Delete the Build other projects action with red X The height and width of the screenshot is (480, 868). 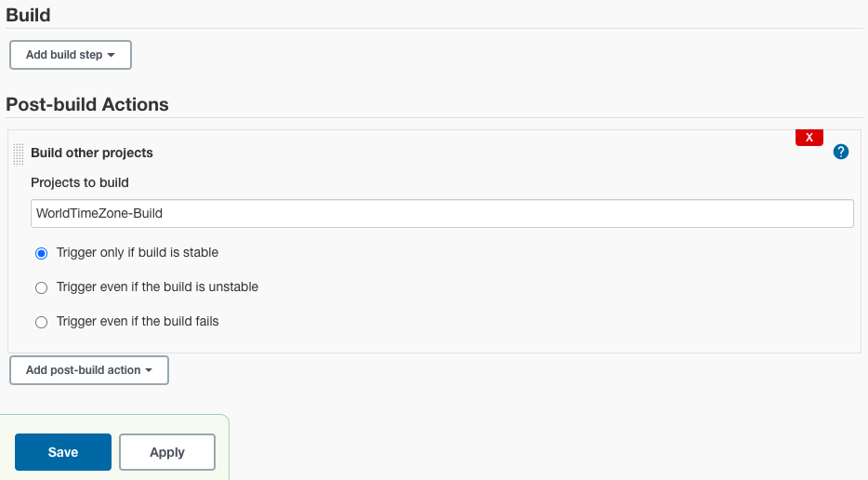point(809,138)
